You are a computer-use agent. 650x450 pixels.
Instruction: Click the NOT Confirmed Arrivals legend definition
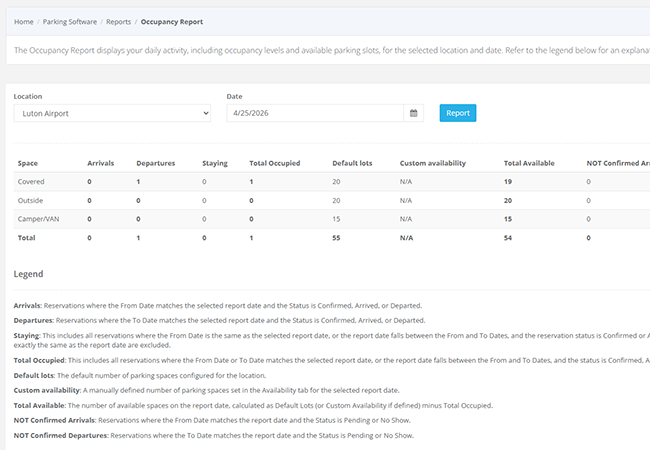tap(212, 420)
